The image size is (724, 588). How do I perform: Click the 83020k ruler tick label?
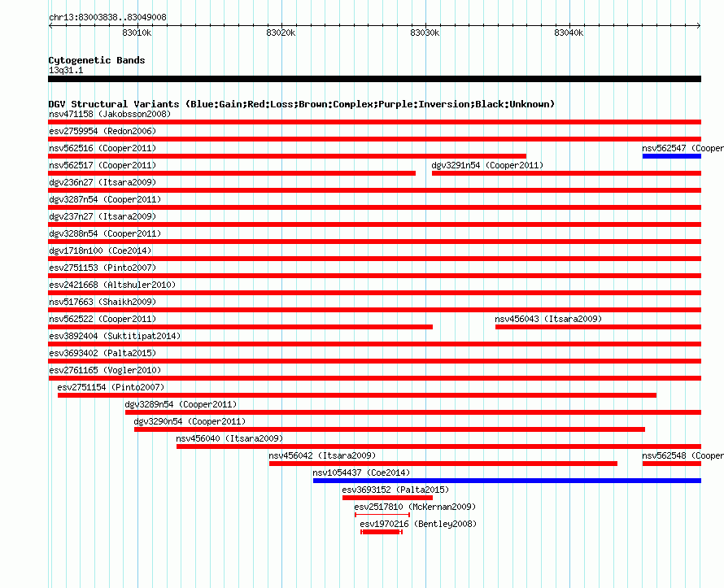tap(281, 33)
